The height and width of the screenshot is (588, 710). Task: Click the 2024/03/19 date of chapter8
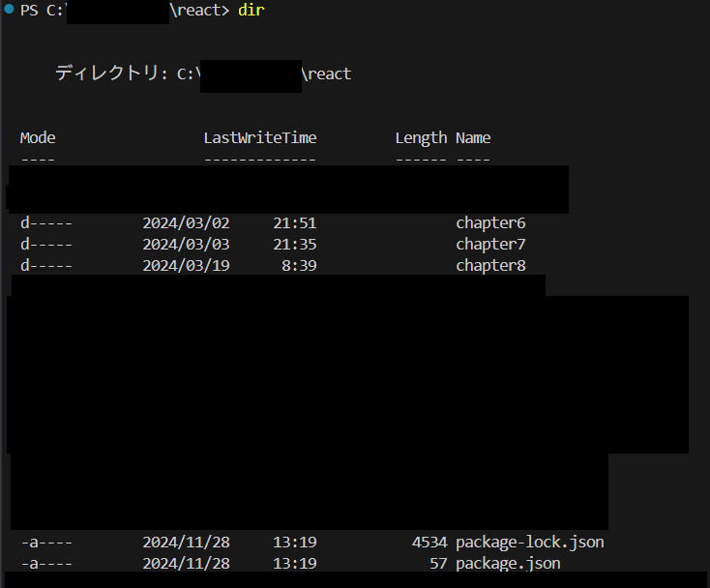[x=186, y=266]
